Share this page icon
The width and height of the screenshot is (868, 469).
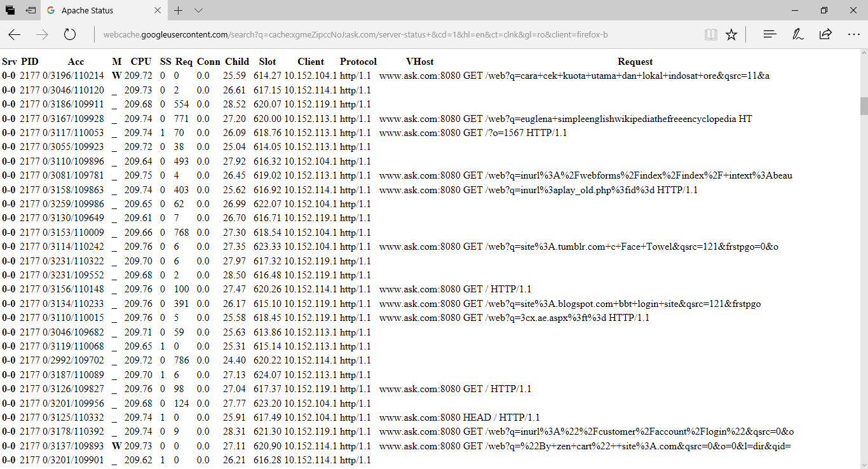[825, 34]
